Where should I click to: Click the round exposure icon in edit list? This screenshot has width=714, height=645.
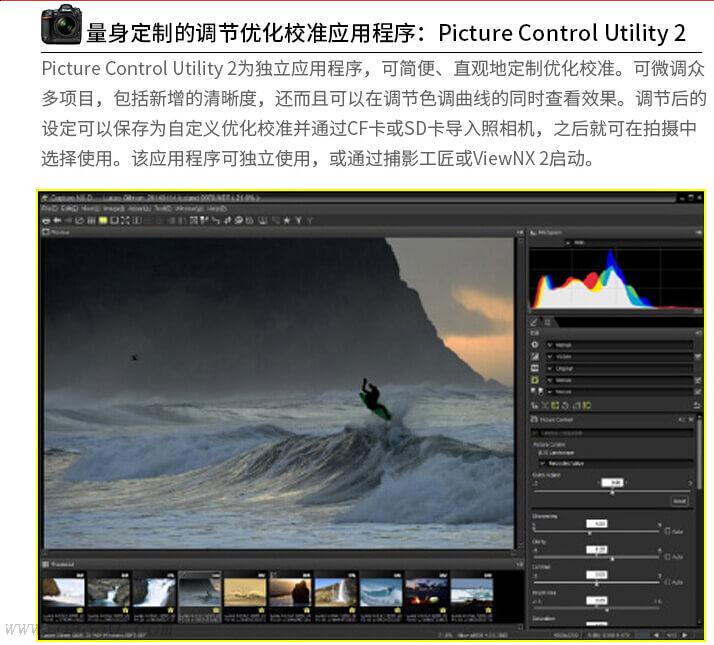click(535, 345)
